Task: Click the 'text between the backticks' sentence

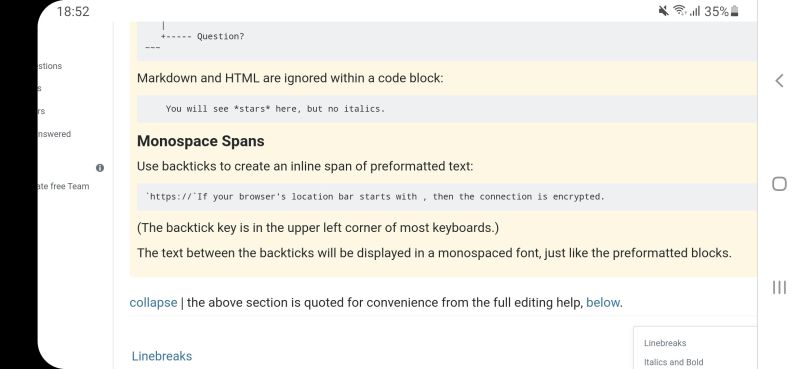Action: [x=434, y=253]
